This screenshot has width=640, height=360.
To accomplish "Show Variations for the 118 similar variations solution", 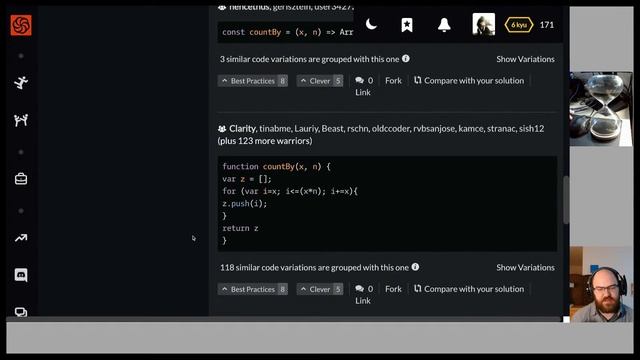I will (x=525, y=268).
